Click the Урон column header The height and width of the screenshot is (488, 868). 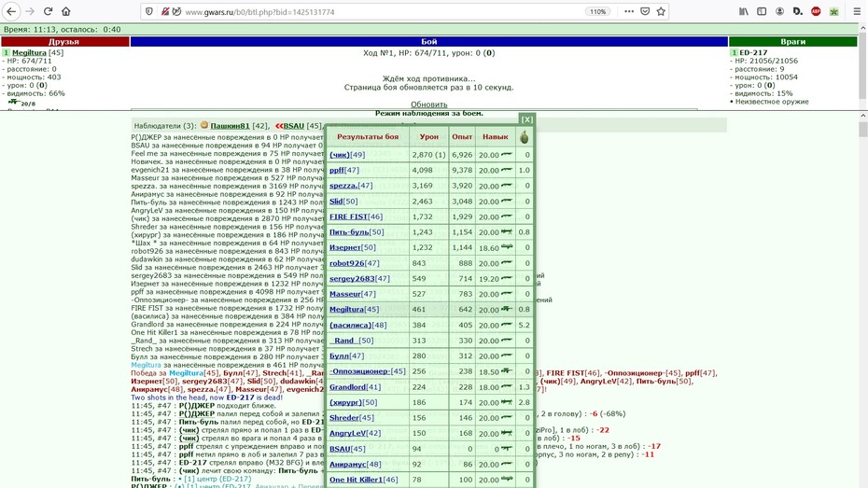429,136
